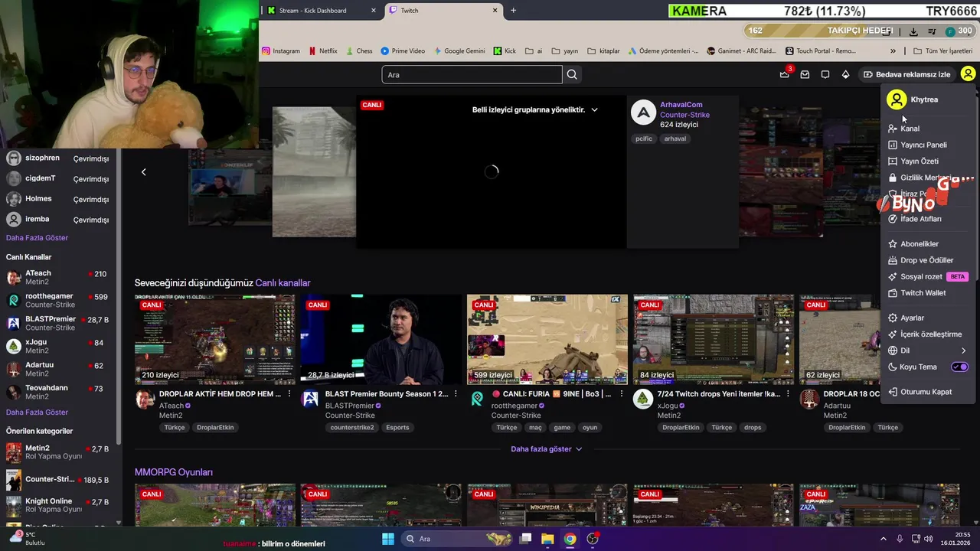Click ArhavalCom channel avatar in carousel
Image resolution: width=980 pixels, height=551 pixels.
643,112
